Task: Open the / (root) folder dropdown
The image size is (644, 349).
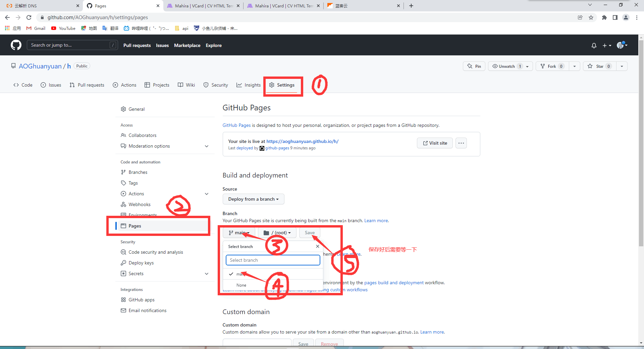Action: coord(277,233)
